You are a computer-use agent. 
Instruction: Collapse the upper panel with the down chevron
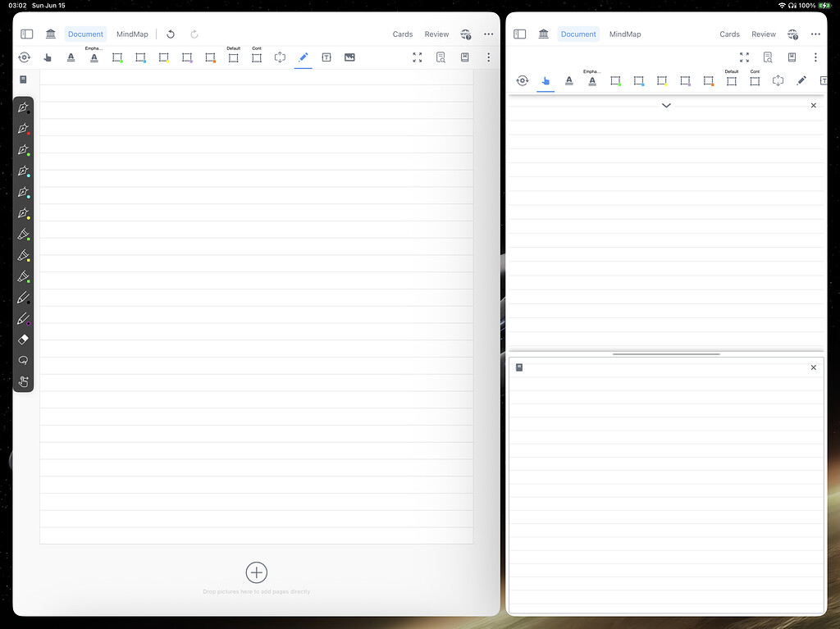[666, 106]
